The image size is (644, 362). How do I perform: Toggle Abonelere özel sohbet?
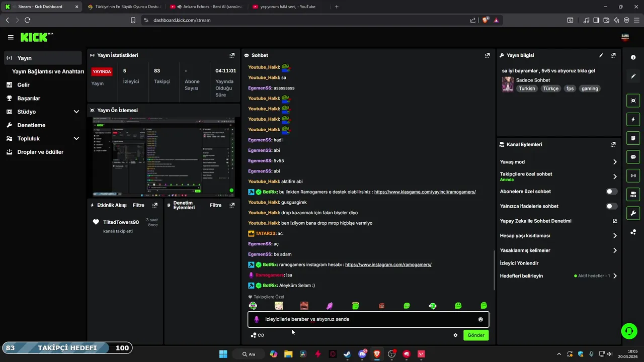pyautogui.click(x=611, y=192)
